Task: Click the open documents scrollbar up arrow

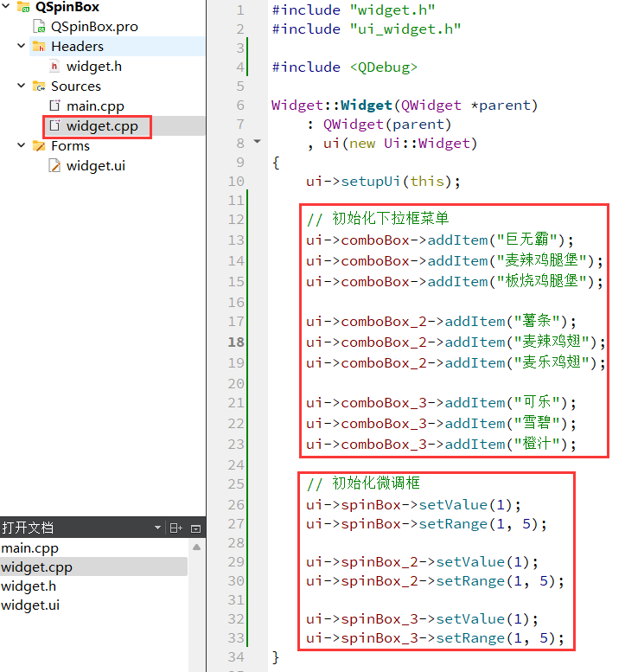Action: (x=196, y=547)
